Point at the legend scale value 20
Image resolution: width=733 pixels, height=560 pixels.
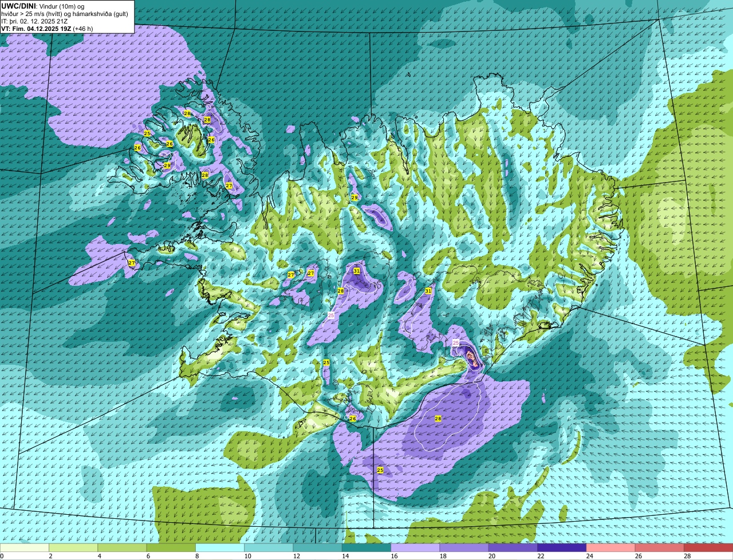point(491,556)
